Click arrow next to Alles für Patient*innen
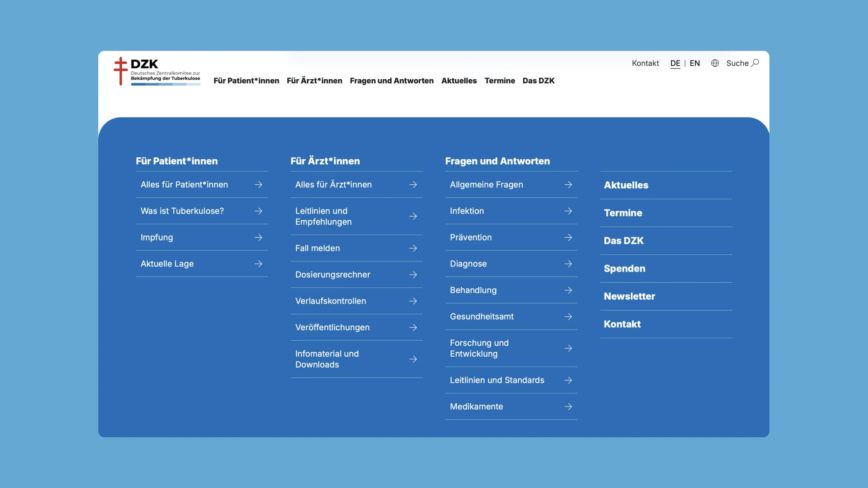The width and height of the screenshot is (868, 488). pos(259,185)
